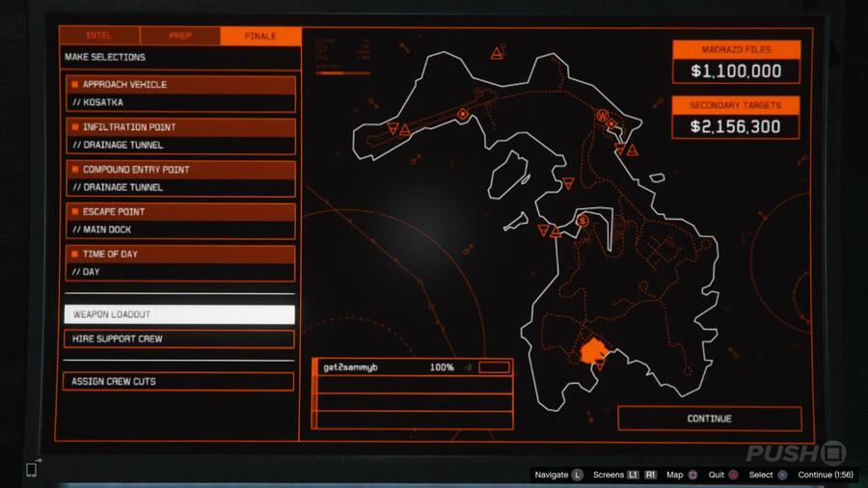This screenshot has width=868, height=488.
Task: Click the ready status box on get2sammyb's row
Action: click(494, 367)
